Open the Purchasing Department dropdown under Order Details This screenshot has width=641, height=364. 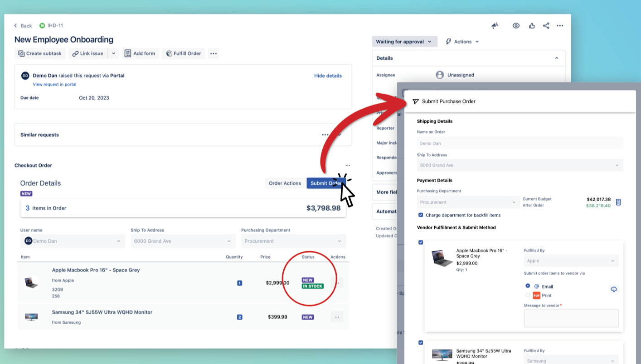293,241
